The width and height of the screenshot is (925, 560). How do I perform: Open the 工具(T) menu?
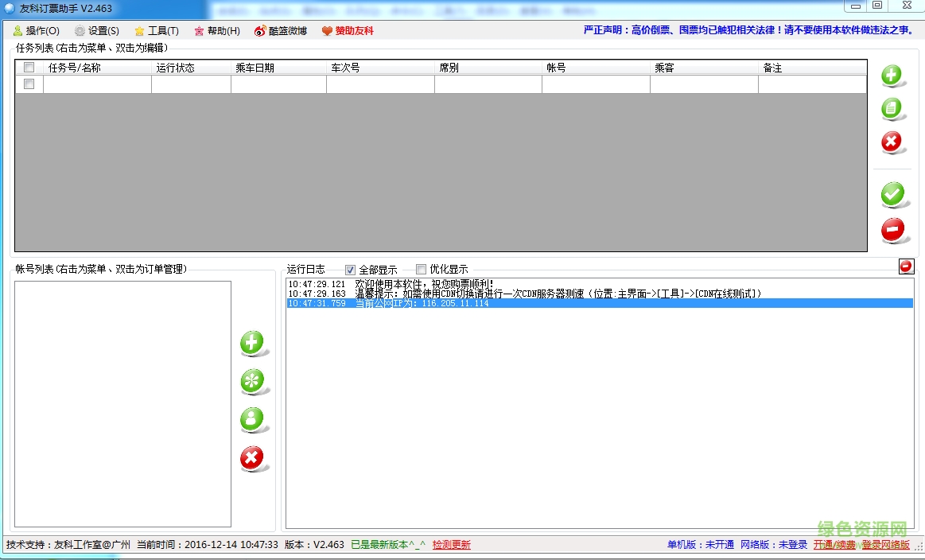click(x=157, y=30)
